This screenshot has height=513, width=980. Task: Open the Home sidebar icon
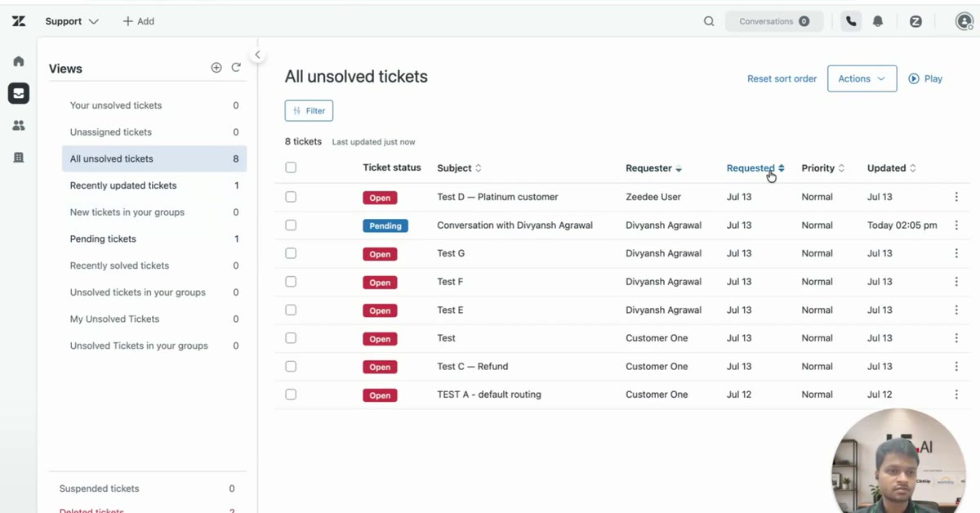tap(19, 61)
